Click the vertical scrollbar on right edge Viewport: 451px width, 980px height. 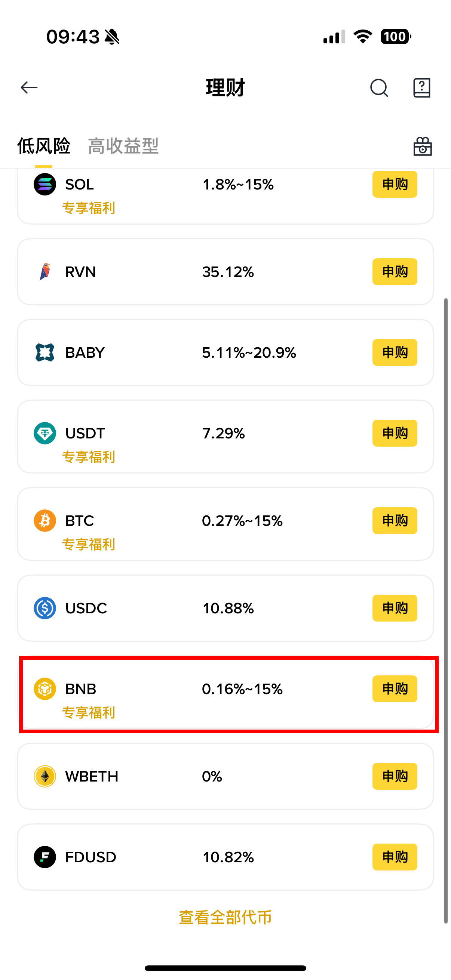(446, 609)
